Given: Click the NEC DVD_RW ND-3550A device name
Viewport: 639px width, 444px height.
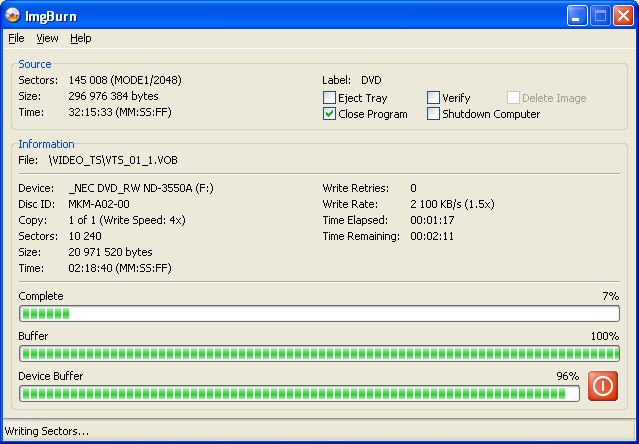Looking at the screenshot, I should point(127,188).
